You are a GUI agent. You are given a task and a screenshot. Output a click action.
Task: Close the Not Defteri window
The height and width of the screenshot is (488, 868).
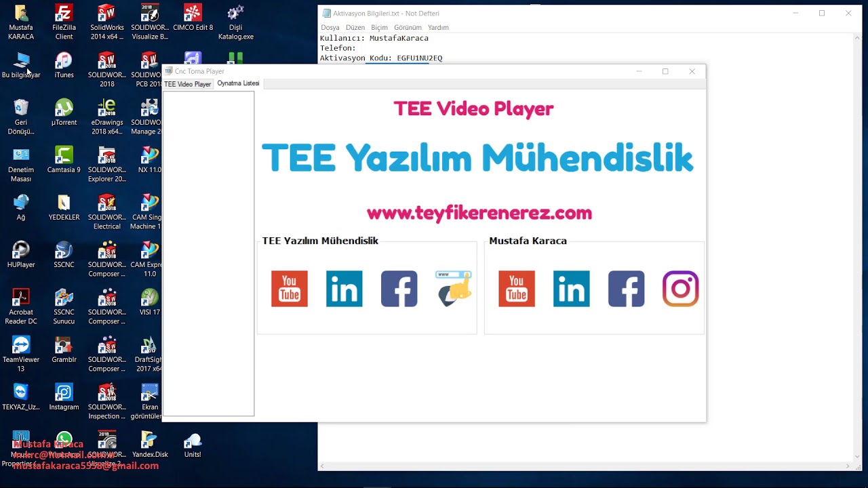[x=848, y=13]
